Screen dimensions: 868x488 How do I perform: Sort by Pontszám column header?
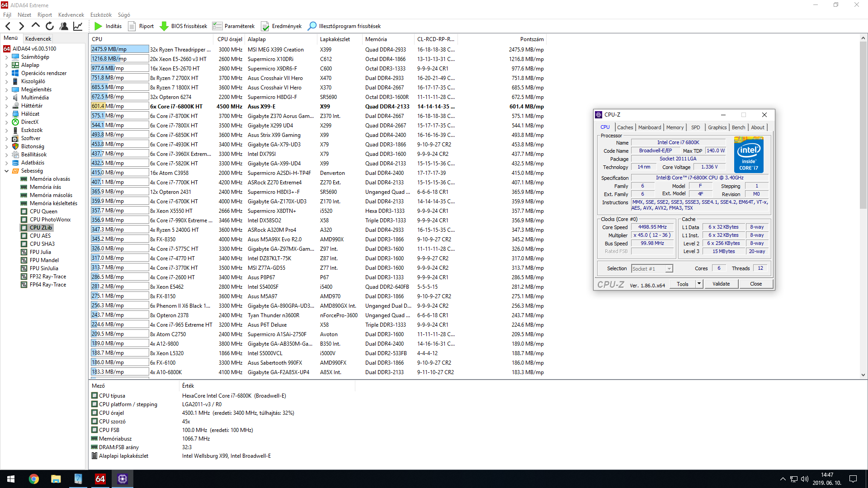(x=532, y=39)
